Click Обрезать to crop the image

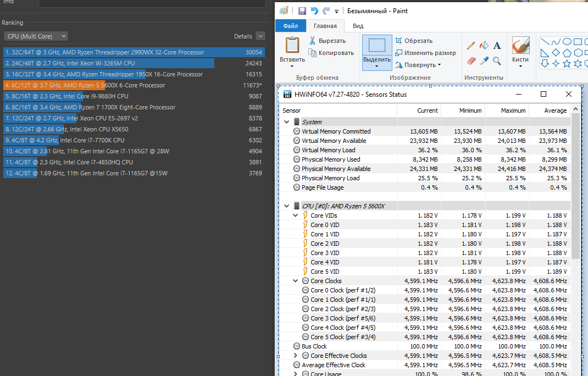(x=414, y=41)
